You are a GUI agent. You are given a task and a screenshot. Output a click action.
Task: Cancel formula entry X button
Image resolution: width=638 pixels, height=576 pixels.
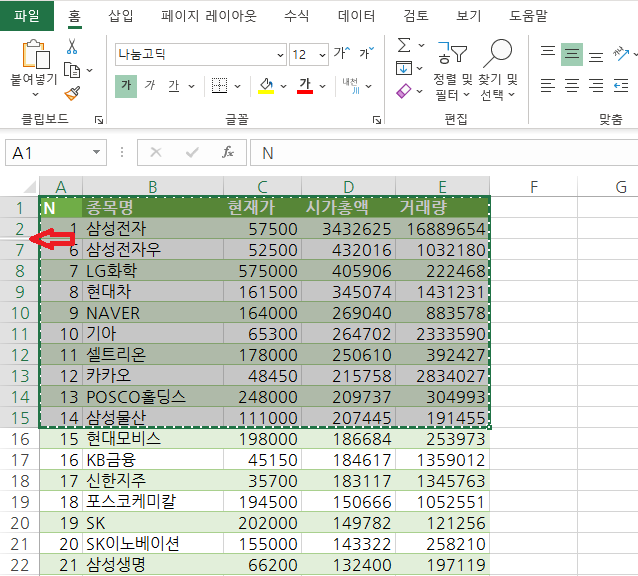tap(156, 153)
